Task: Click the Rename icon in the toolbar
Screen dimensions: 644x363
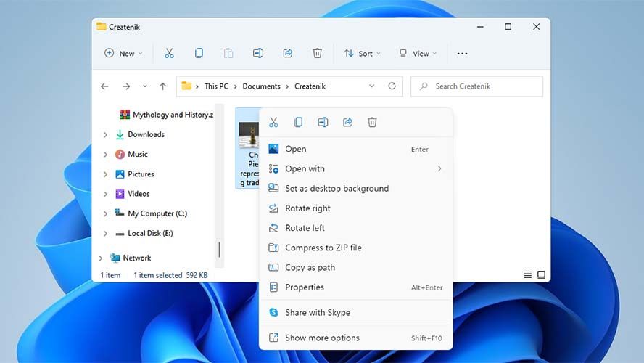Action: click(x=258, y=54)
